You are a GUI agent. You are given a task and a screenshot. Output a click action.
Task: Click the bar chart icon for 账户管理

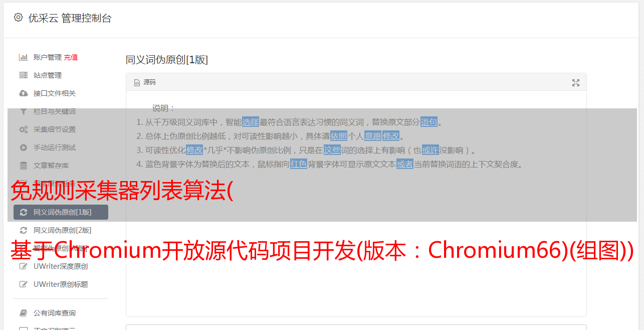coord(23,57)
